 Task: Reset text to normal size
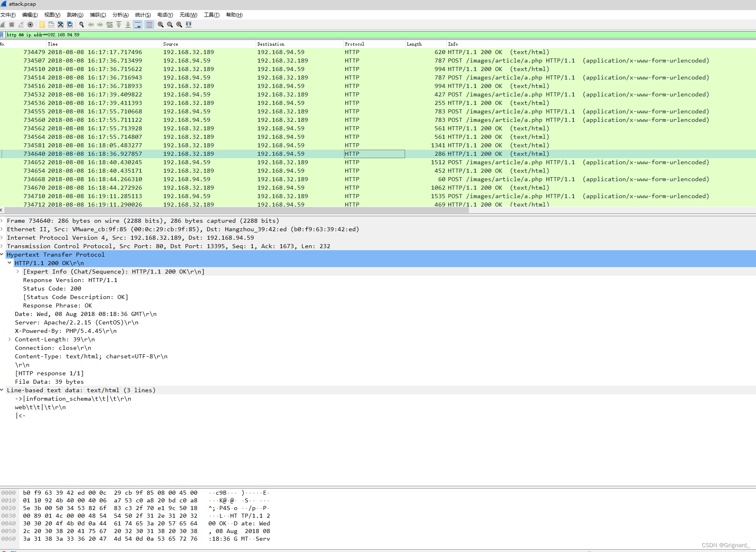pos(179,25)
